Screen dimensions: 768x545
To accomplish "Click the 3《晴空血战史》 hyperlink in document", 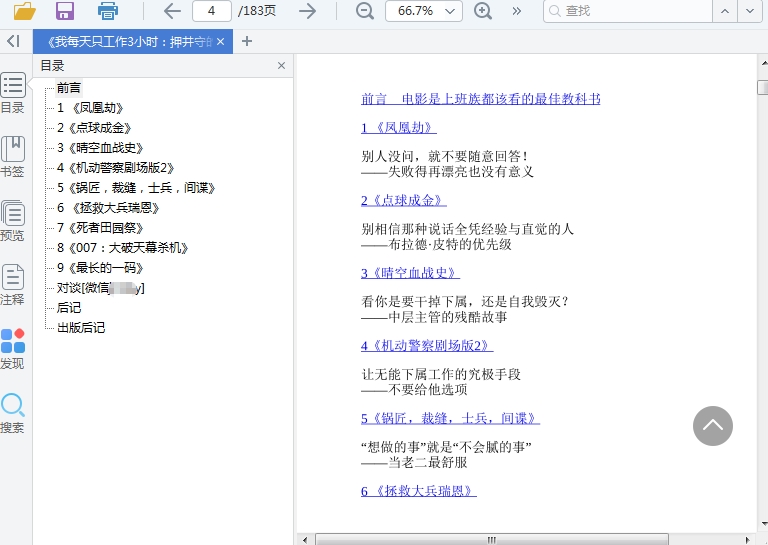I will pos(410,273).
